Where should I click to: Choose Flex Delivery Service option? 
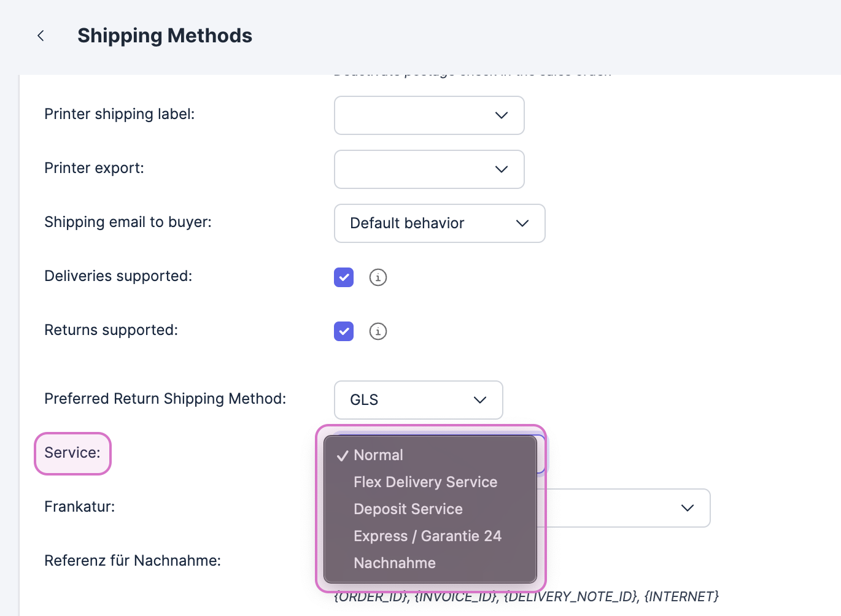pos(425,482)
